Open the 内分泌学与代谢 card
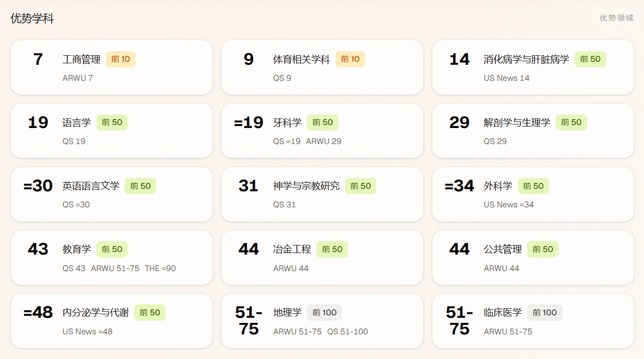644x359 pixels. tap(112, 321)
